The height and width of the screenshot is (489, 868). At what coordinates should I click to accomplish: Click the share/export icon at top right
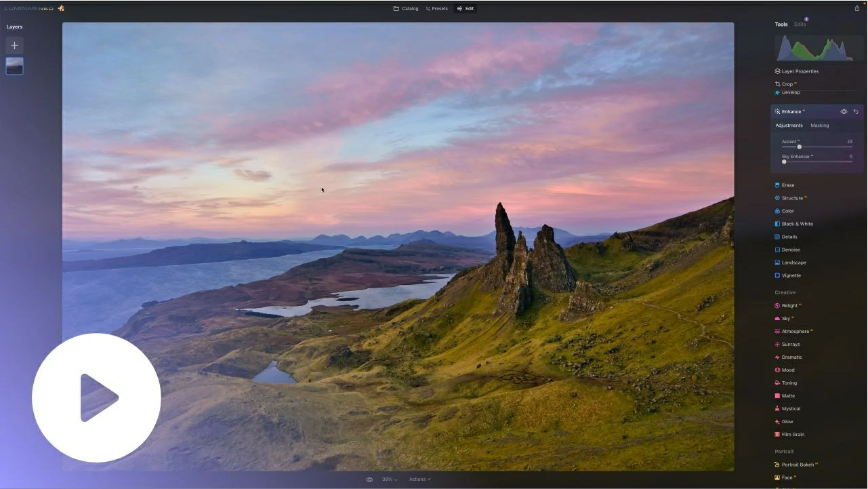[857, 8]
